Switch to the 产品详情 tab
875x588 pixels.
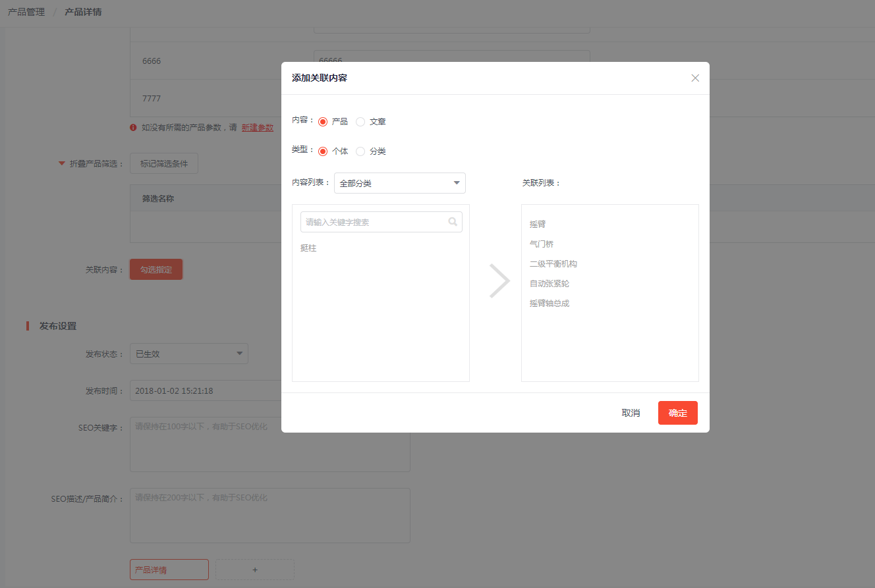(169, 570)
